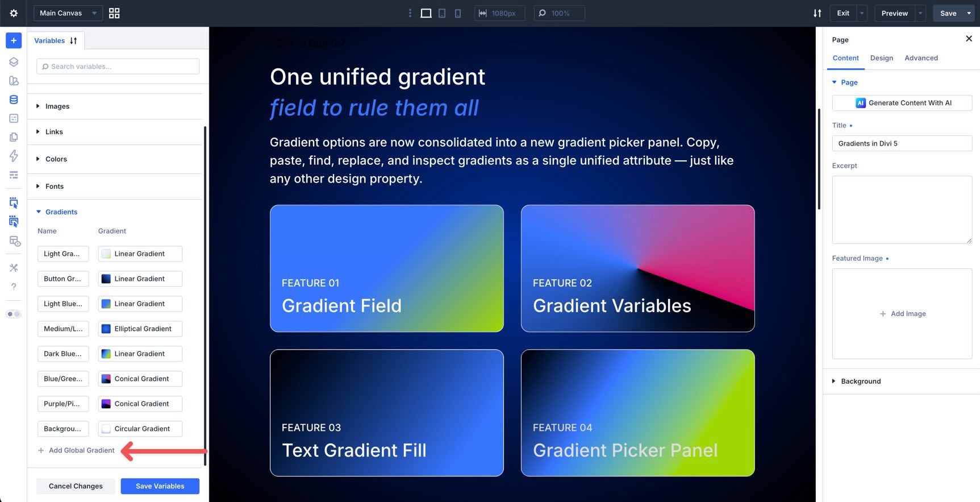Click the Preview button
980x502 pixels.
coord(894,13)
